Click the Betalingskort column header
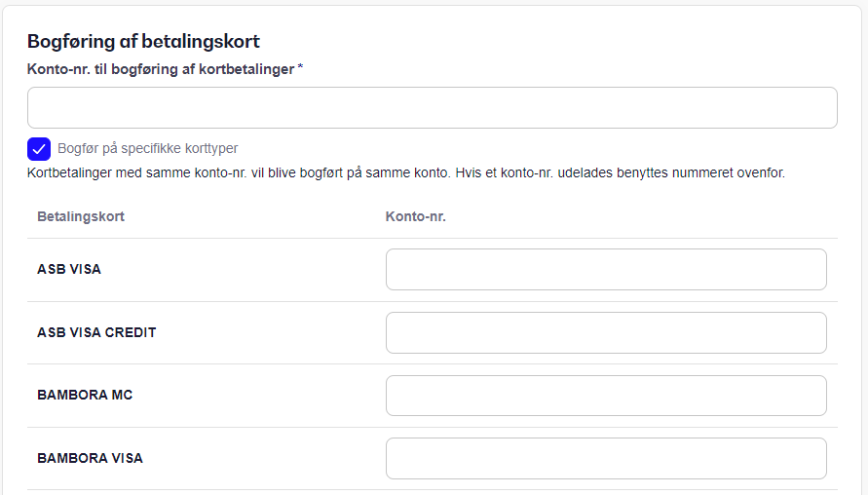The width and height of the screenshot is (868, 495). 81,216
